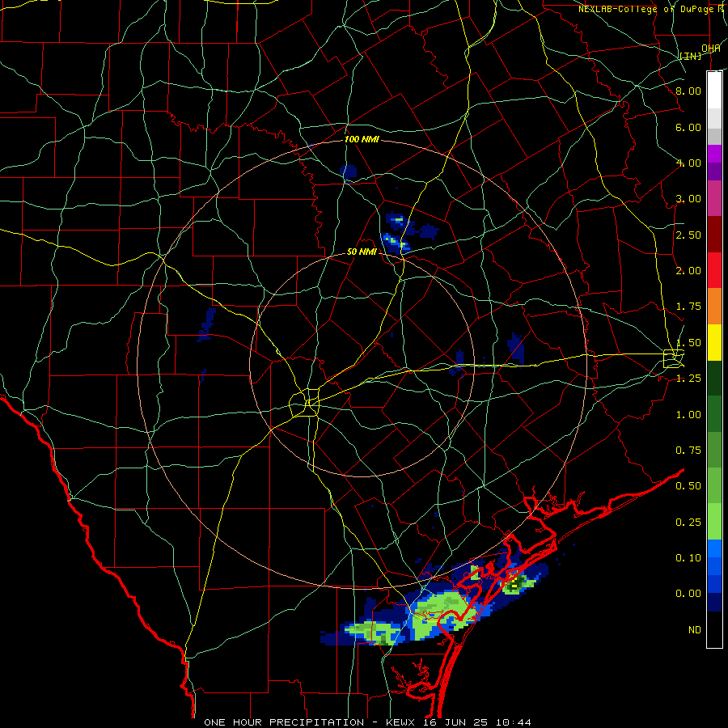The height and width of the screenshot is (728, 728).
Task: Click the 0.00 legend value
Action: 688,594
